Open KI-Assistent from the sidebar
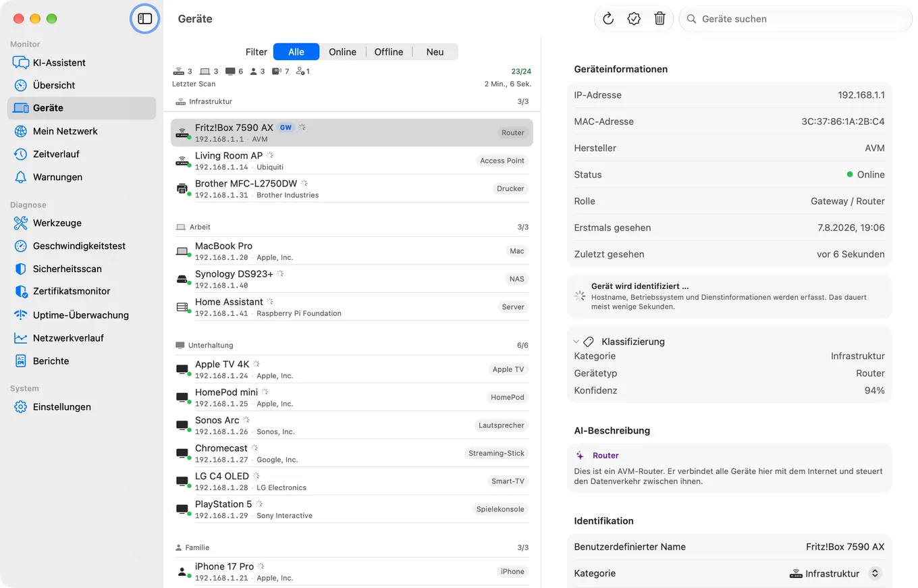The width and height of the screenshot is (918, 588). (x=82, y=63)
